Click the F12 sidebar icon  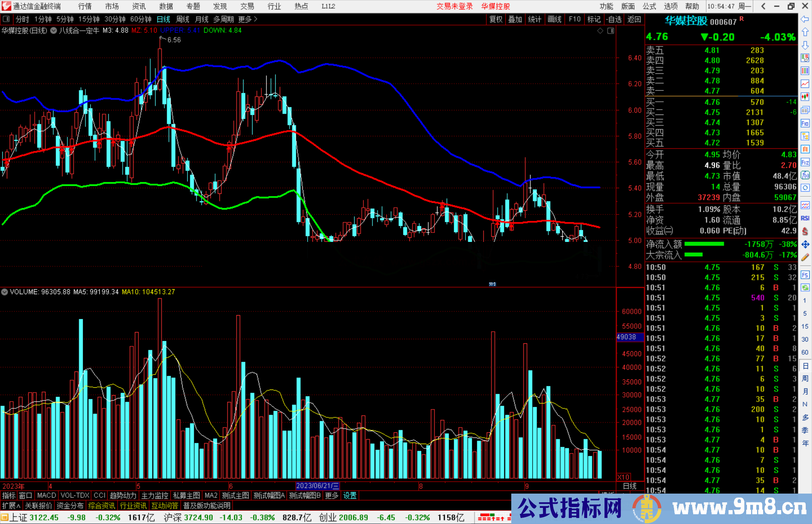(x=805, y=162)
